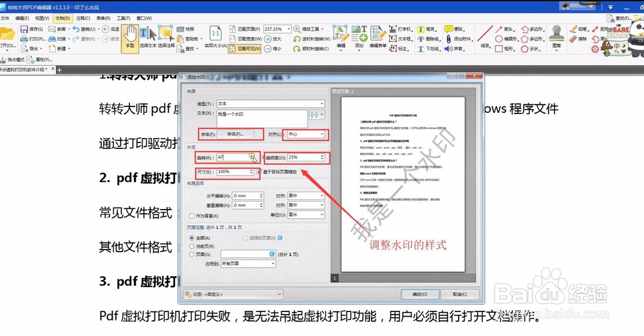
Task: Click the 属性(P)... properties button
Action: coord(40,59)
